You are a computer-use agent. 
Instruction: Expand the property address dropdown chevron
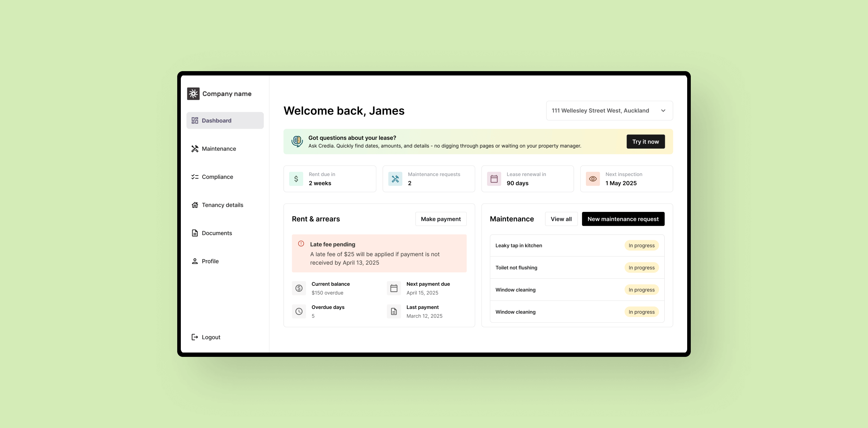pyautogui.click(x=663, y=111)
